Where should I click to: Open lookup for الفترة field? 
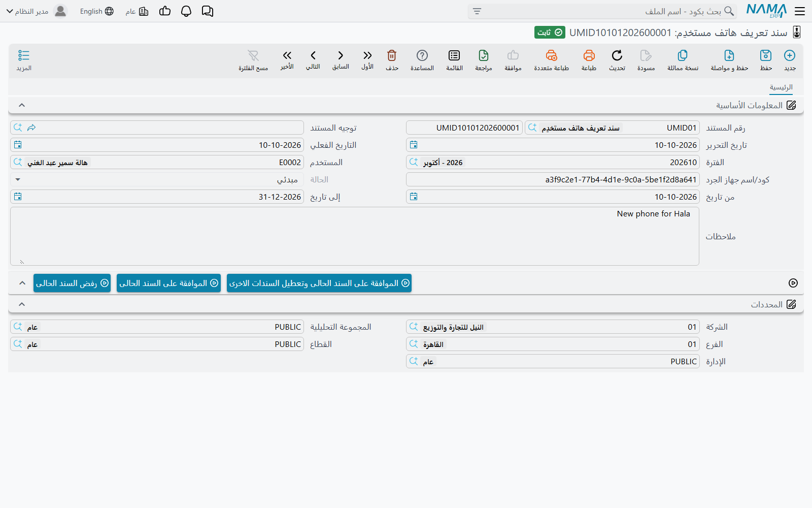point(414,162)
